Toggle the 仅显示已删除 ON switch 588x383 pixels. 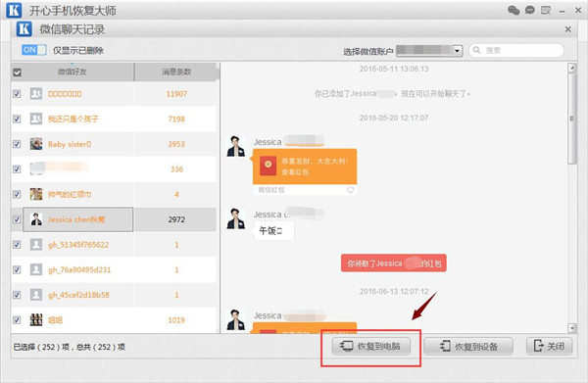(x=33, y=50)
